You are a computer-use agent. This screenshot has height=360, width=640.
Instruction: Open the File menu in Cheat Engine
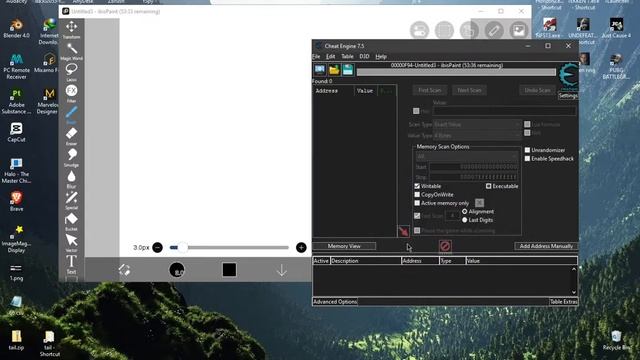316,56
